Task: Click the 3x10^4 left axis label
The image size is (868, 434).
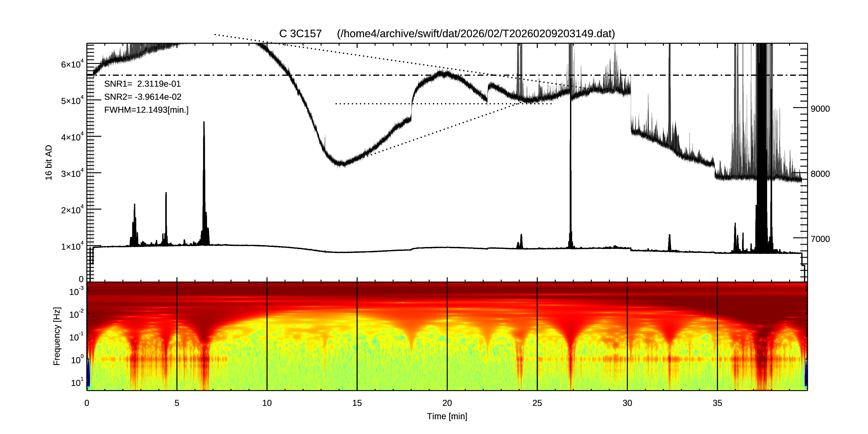Action: coord(72,174)
